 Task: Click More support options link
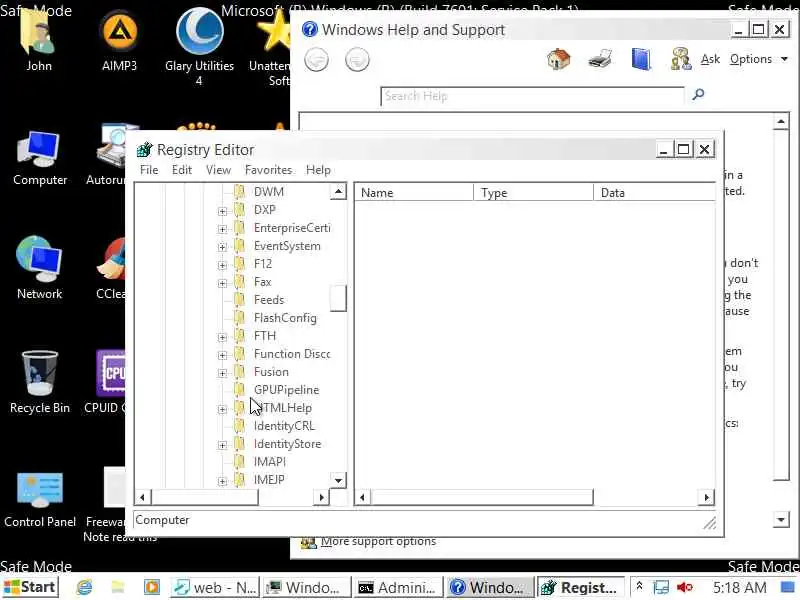click(378, 541)
